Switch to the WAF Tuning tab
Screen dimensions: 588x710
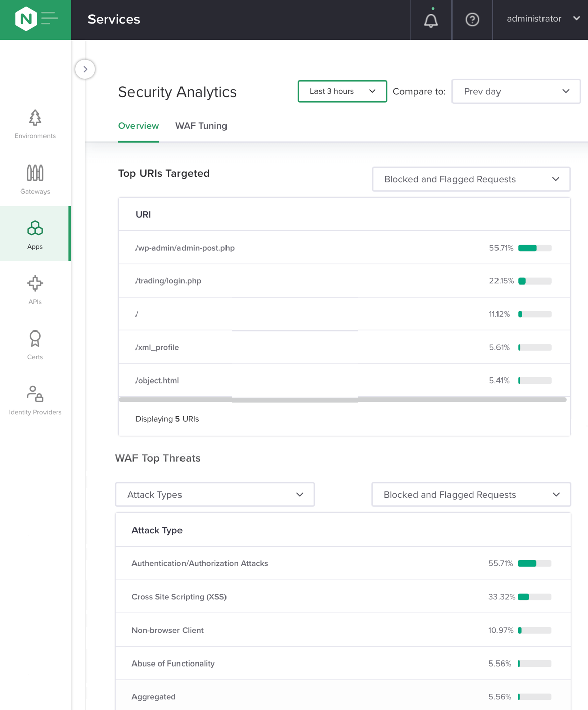coord(201,126)
